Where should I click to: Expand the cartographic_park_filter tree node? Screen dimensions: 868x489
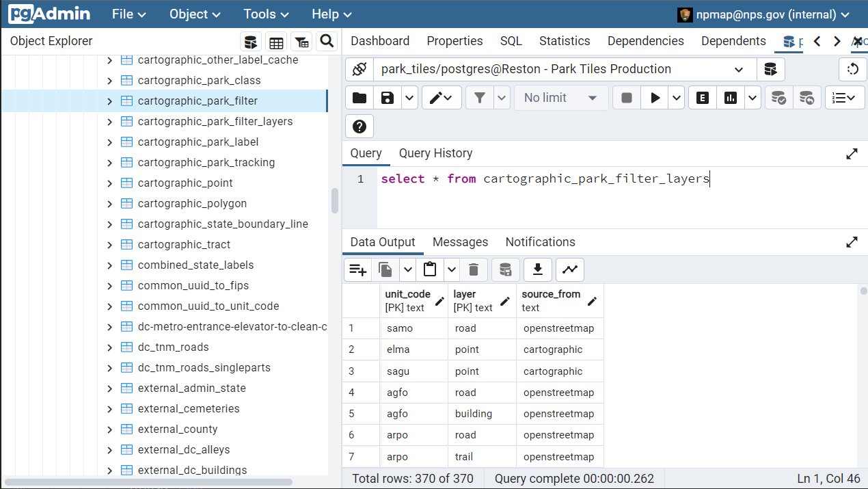109,101
